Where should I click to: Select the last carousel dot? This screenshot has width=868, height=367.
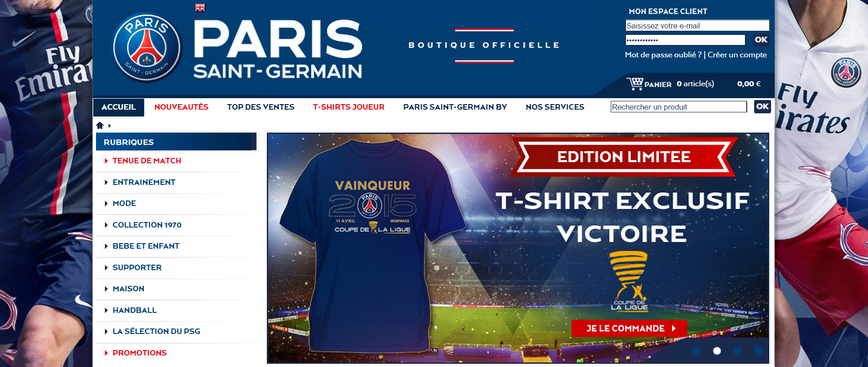(x=758, y=351)
